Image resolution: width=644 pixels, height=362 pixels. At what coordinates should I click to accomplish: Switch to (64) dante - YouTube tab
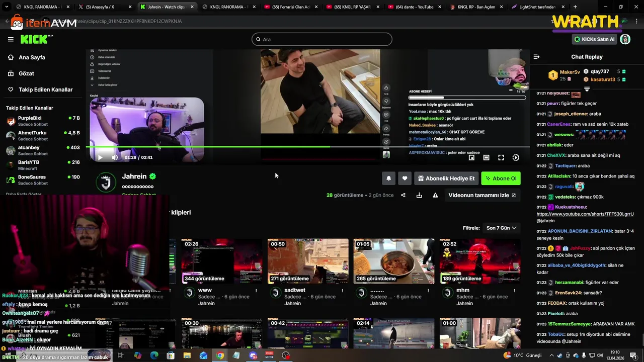(414, 7)
